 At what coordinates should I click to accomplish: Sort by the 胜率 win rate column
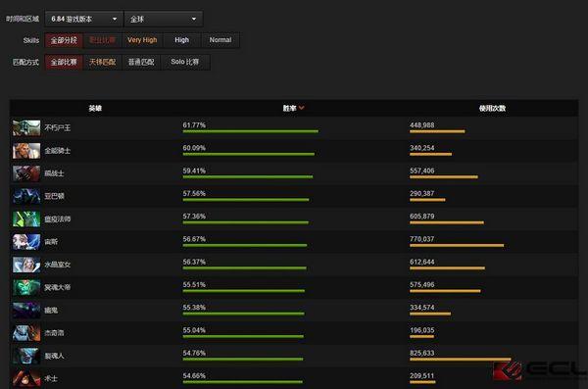coord(293,108)
